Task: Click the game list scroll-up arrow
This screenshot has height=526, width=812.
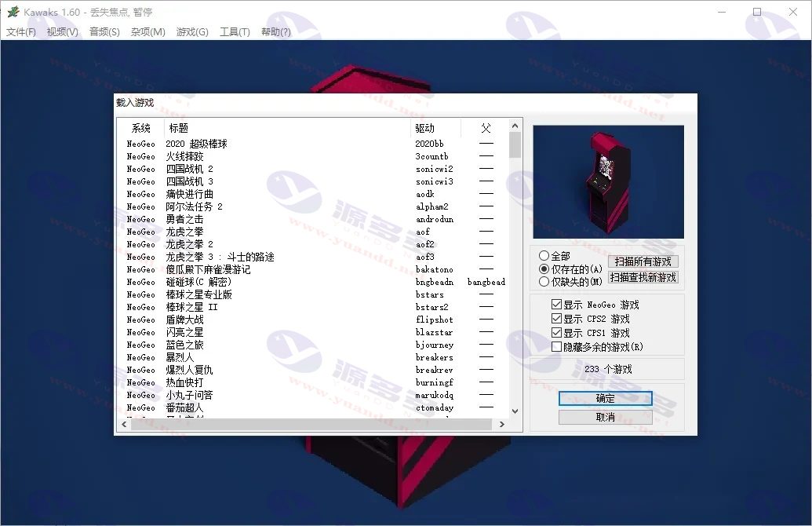Action: [515, 126]
